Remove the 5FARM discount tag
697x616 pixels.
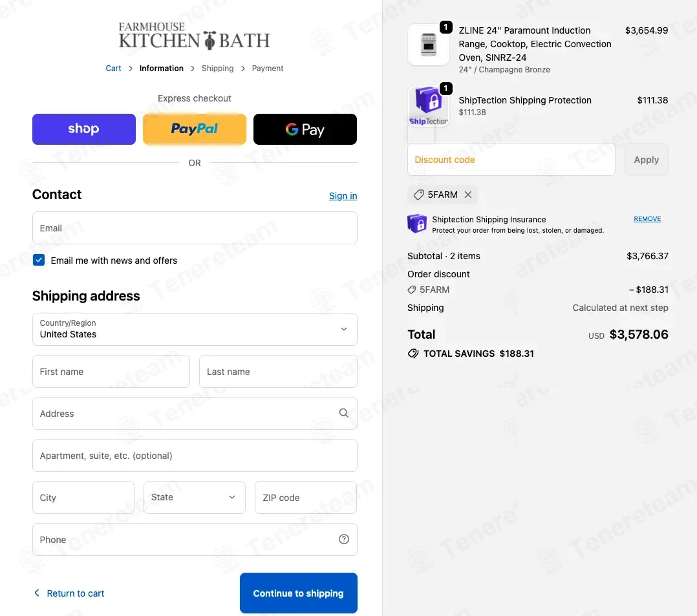coord(468,195)
